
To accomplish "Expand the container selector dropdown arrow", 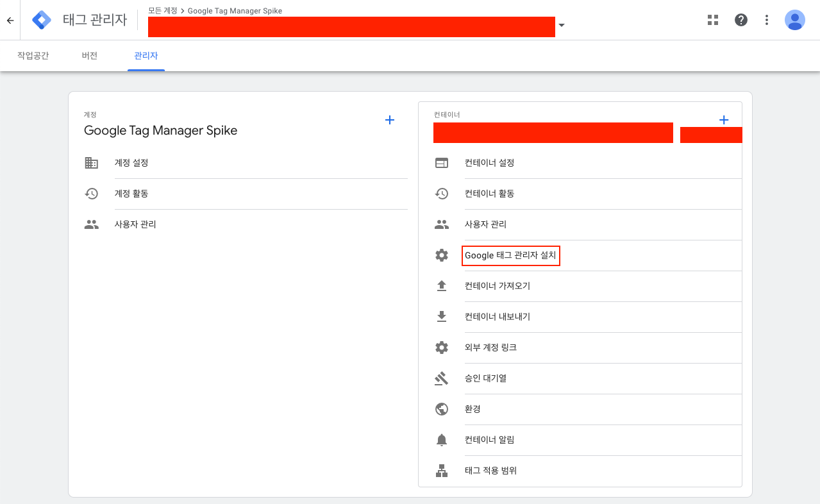I will [562, 26].
